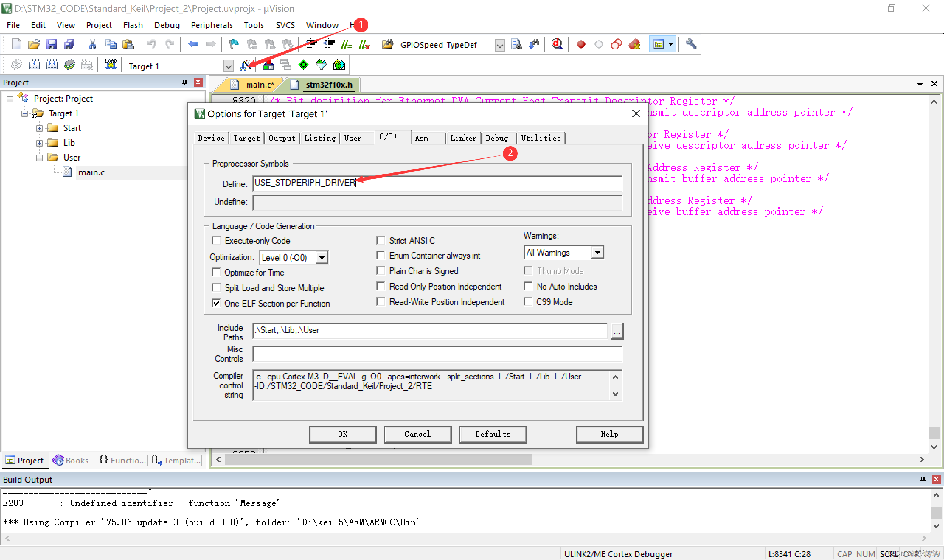Start the debug session icon
Screen dimensions: 944x560
tap(557, 45)
